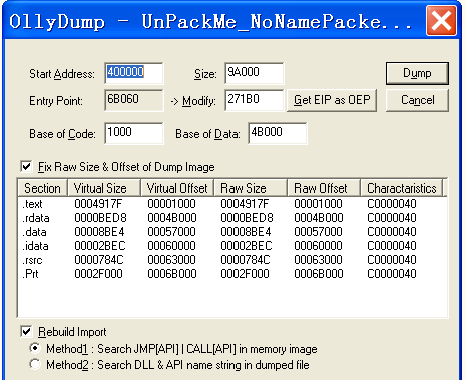Click virtual size value 00008BE4
Viewport: 466px width, 380px height.
point(99,232)
